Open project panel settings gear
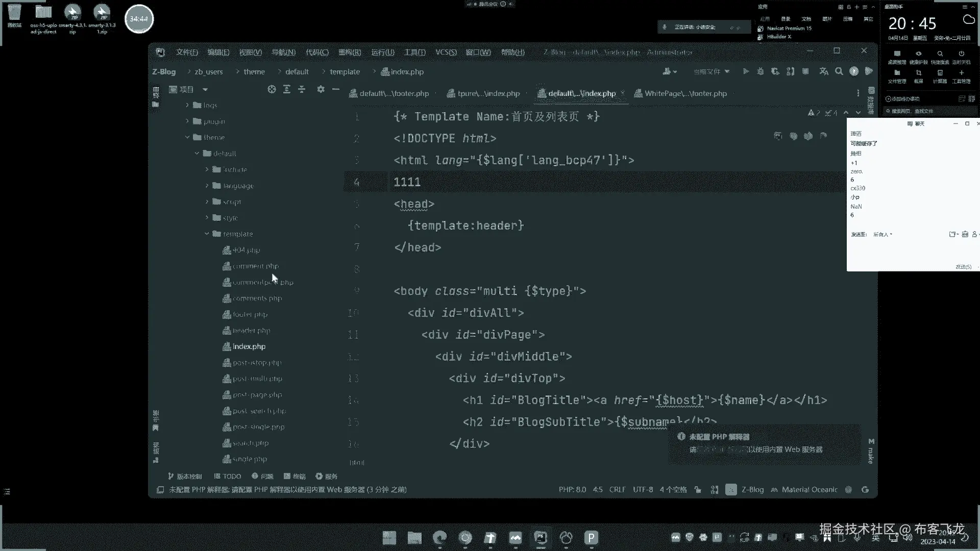The height and width of the screenshot is (551, 980). tap(321, 89)
